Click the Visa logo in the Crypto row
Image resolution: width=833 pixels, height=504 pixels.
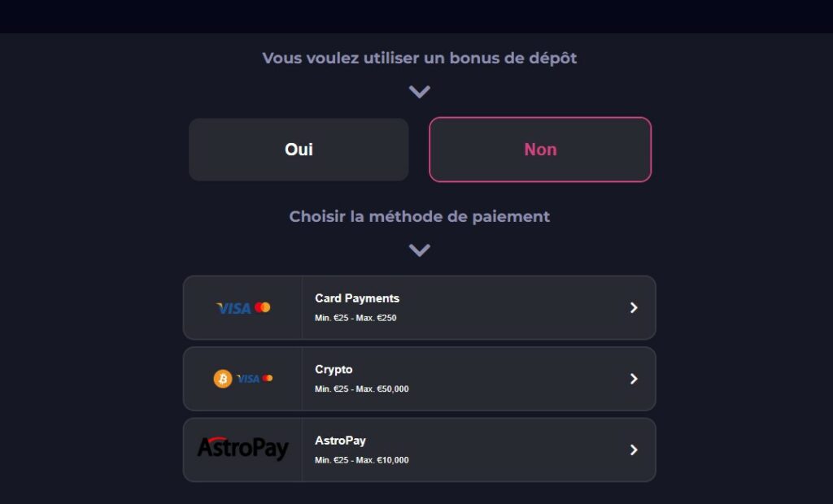click(247, 379)
